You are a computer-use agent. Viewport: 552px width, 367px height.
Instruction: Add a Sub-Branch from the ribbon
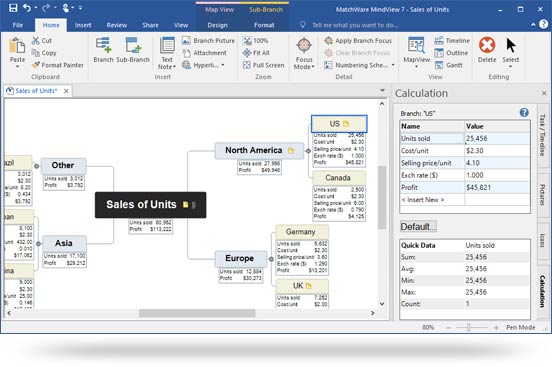click(x=133, y=50)
